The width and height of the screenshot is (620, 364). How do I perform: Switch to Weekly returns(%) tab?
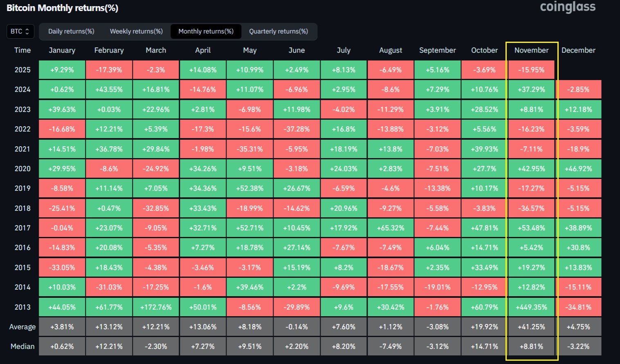tap(136, 31)
